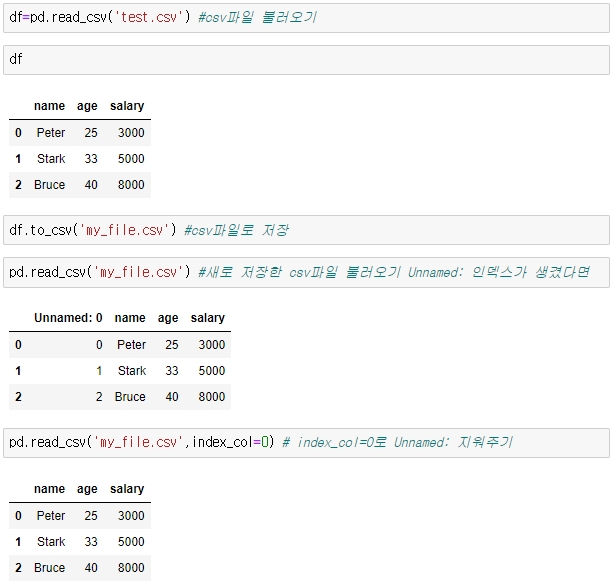Click age 40 in the last table
The height and width of the screenshot is (586, 614).
[91, 568]
